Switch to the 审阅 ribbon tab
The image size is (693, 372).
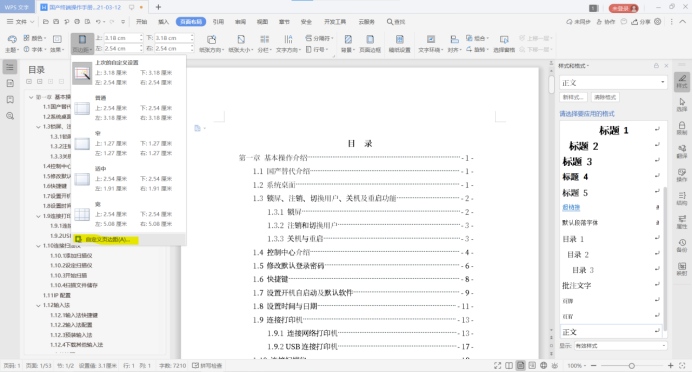(240, 21)
